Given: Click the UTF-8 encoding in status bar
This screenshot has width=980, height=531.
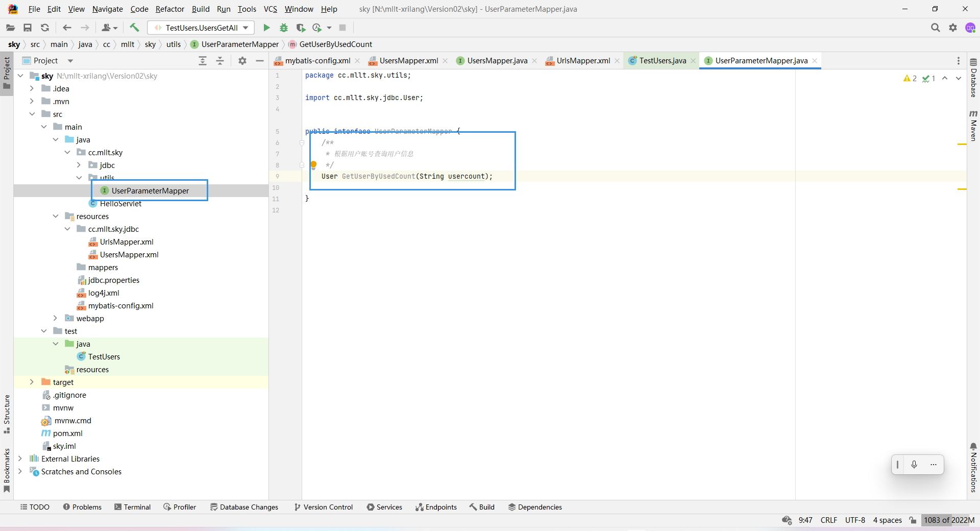Looking at the screenshot, I should pyautogui.click(x=855, y=520).
